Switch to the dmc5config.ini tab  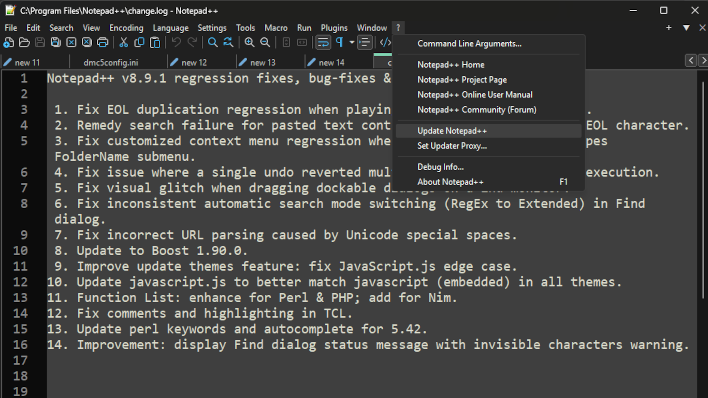118,62
